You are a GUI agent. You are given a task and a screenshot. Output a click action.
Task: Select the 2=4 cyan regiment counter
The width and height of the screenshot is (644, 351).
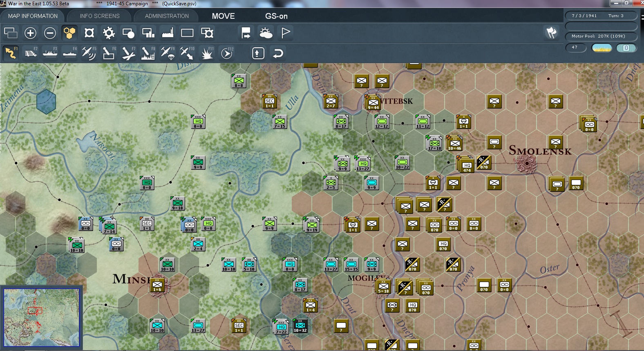pyautogui.click(x=198, y=244)
